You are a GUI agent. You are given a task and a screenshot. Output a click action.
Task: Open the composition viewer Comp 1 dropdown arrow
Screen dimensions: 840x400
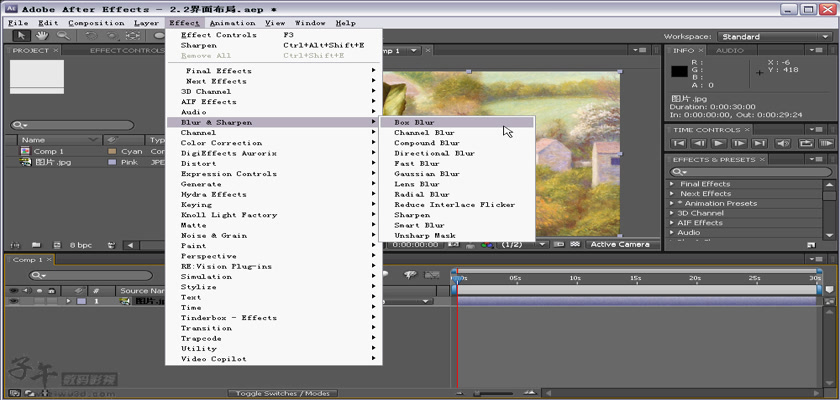(414, 50)
